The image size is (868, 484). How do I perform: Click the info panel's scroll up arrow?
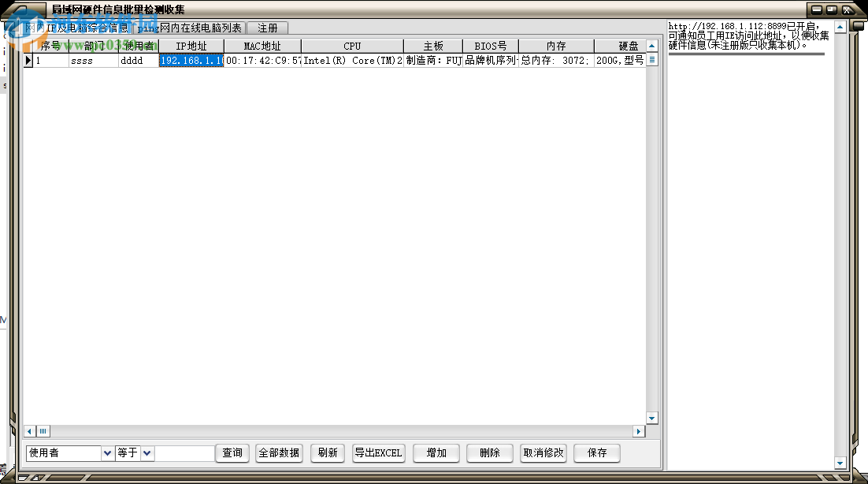(840, 27)
